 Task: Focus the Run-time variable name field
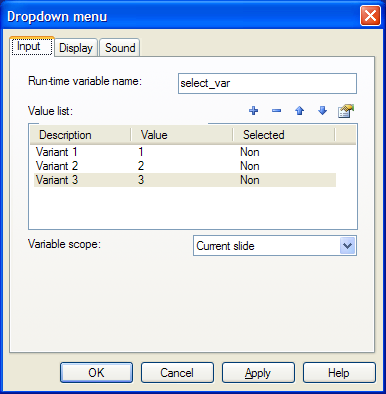tap(267, 83)
